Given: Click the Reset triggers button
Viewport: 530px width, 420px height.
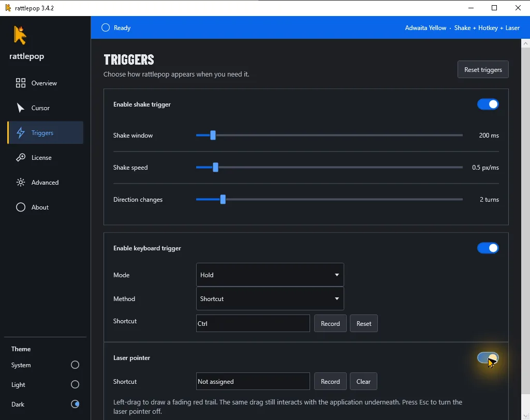Looking at the screenshot, I should (483, 70).
